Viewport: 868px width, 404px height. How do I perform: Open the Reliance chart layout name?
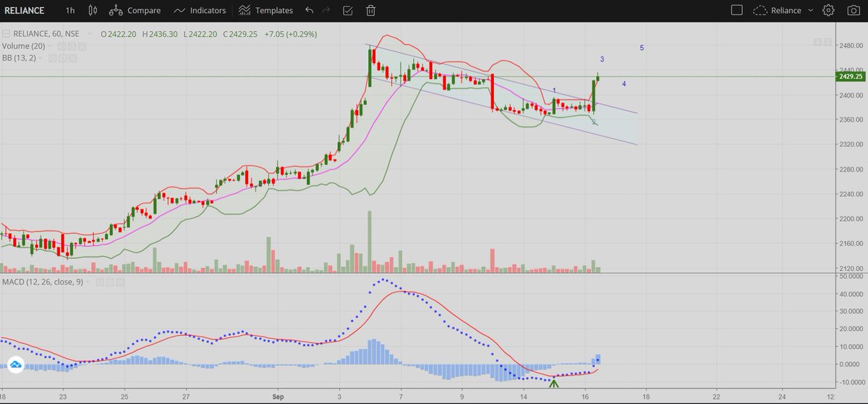pos(786,11)
